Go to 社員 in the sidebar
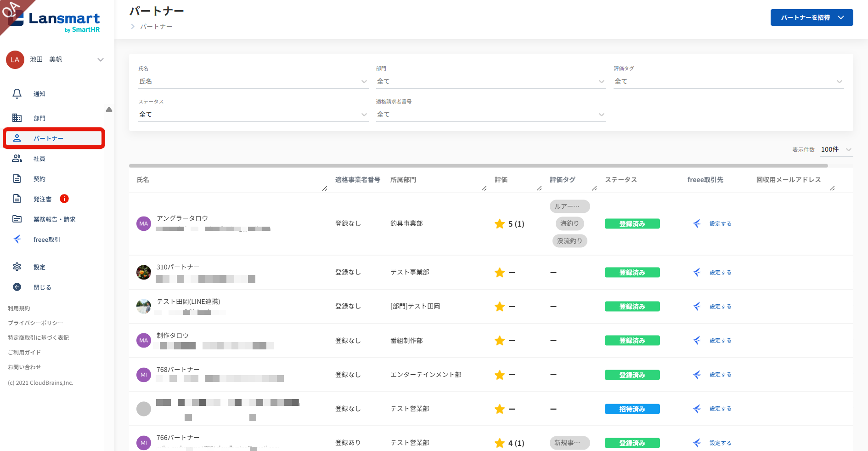This screenshot has width=868, height=451. point(39,159)
